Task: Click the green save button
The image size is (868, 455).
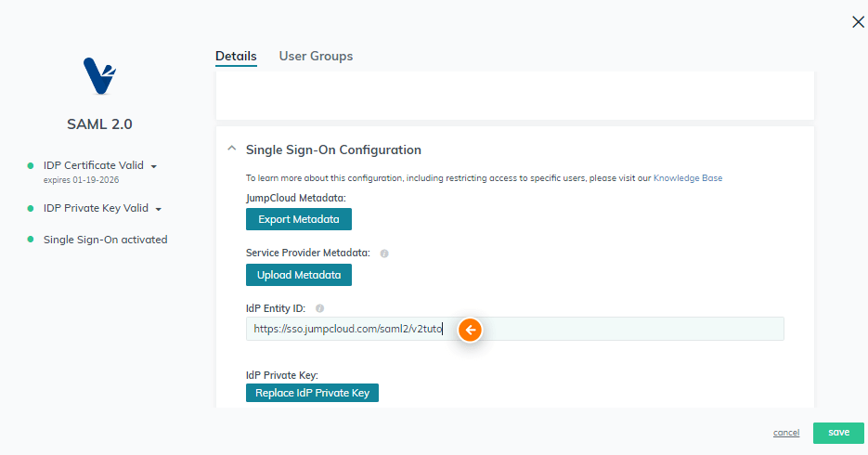Action: 838,433
